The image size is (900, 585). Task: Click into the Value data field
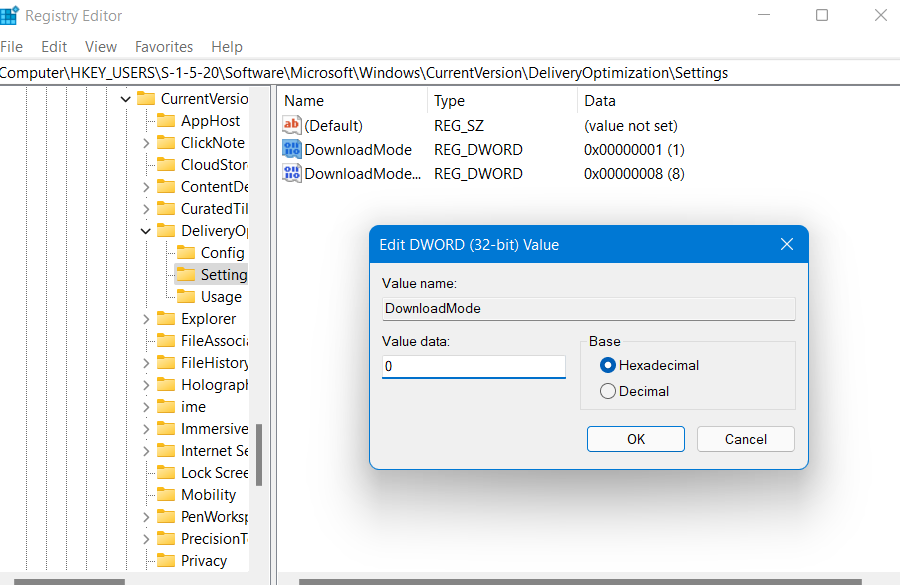pos(473,367)
